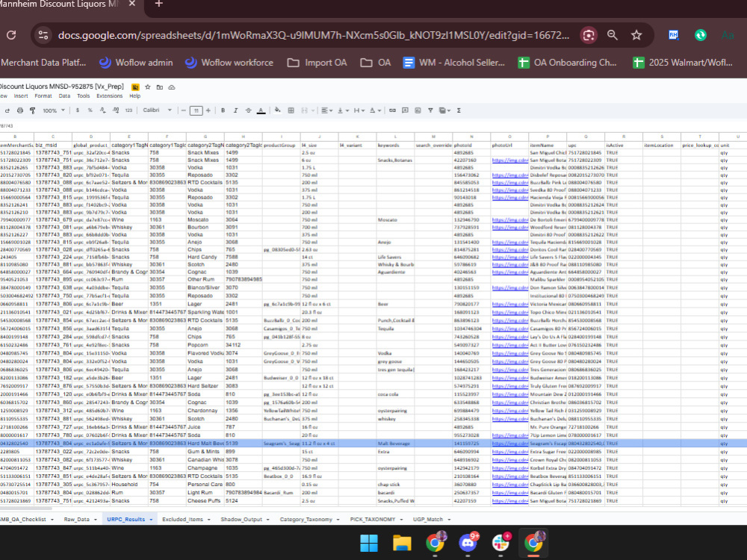Open horizontal align dropdown

(x=326, y=111)
